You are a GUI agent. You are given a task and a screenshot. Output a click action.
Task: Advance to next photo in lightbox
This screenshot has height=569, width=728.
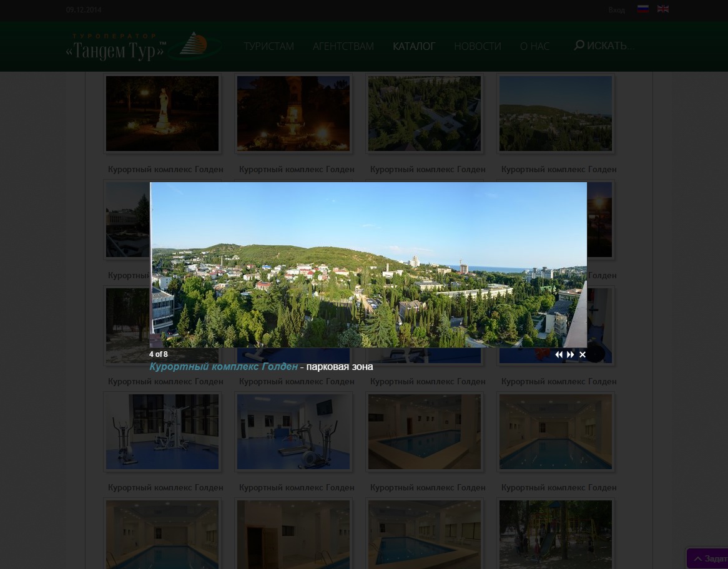[x=571, y=354]
